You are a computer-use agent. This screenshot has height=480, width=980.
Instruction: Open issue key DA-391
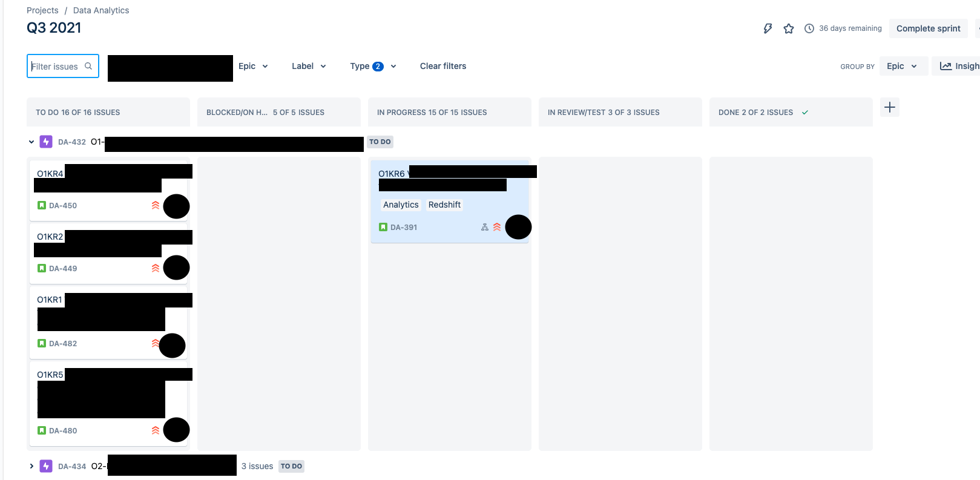(x=404, y=227)
